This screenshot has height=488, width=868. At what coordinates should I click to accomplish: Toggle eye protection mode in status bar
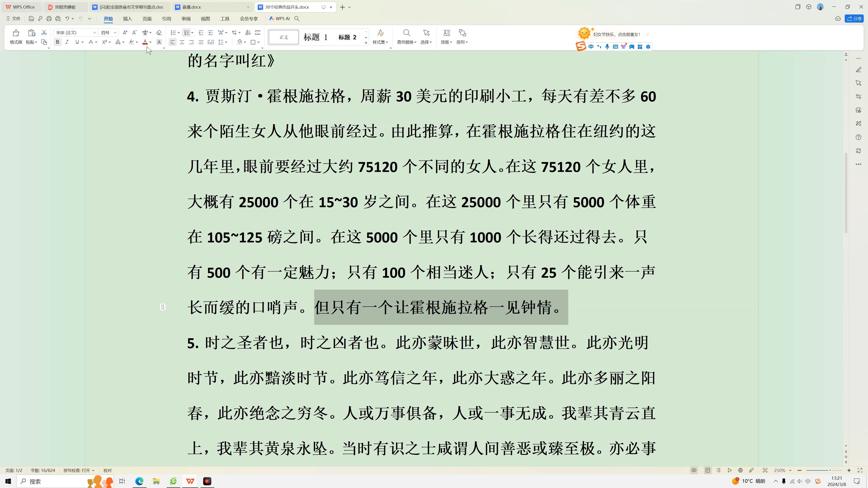pos(694,470)
